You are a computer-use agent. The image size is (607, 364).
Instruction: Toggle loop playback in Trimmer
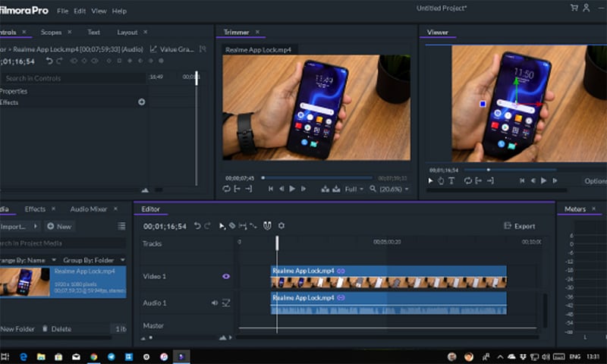pos(226,189)
